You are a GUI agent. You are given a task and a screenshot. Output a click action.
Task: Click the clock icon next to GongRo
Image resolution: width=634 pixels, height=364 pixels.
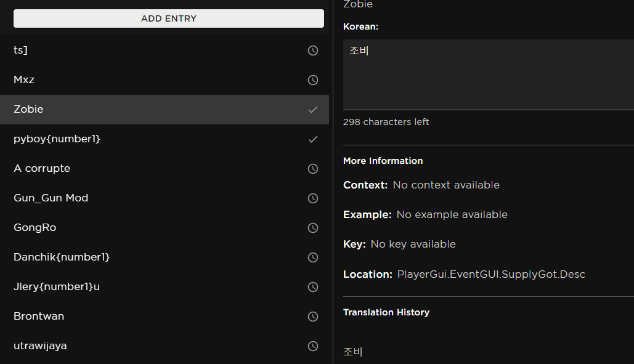pyautogui.click(x=312, y=228)
